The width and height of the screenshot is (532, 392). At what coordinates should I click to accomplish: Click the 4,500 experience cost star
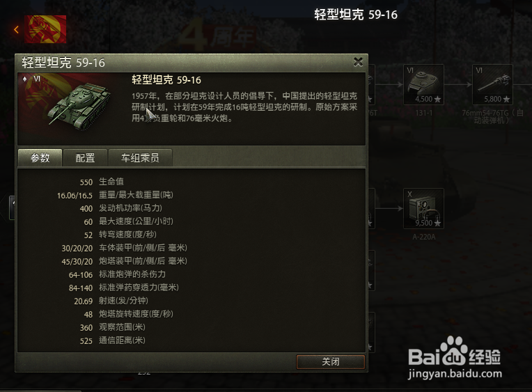point(437,99)
